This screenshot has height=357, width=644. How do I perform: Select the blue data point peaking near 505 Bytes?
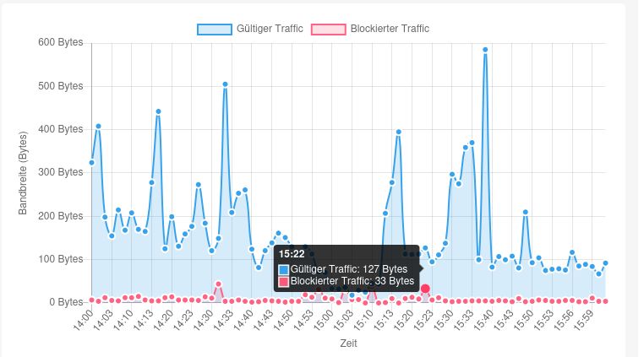225,84
